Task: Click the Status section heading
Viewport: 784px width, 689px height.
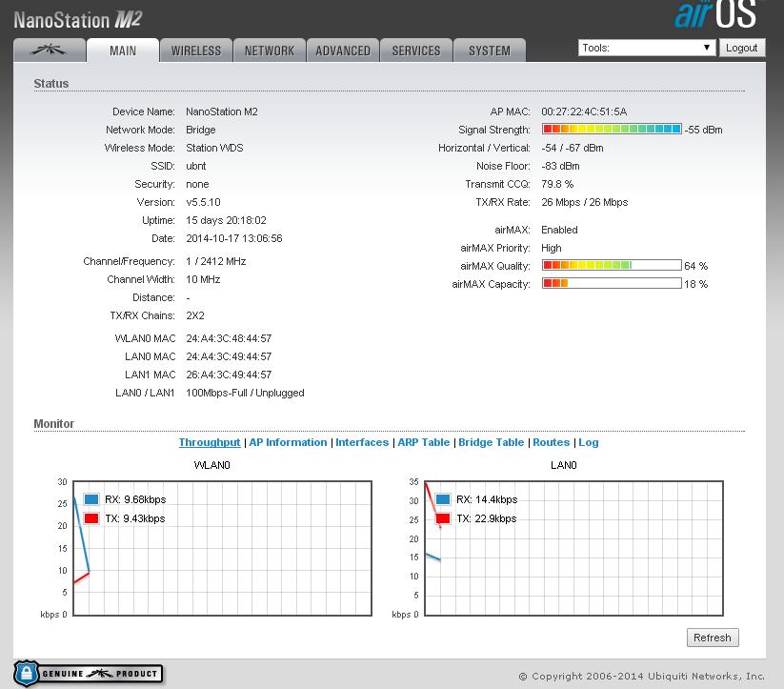Action: (51, 84)
